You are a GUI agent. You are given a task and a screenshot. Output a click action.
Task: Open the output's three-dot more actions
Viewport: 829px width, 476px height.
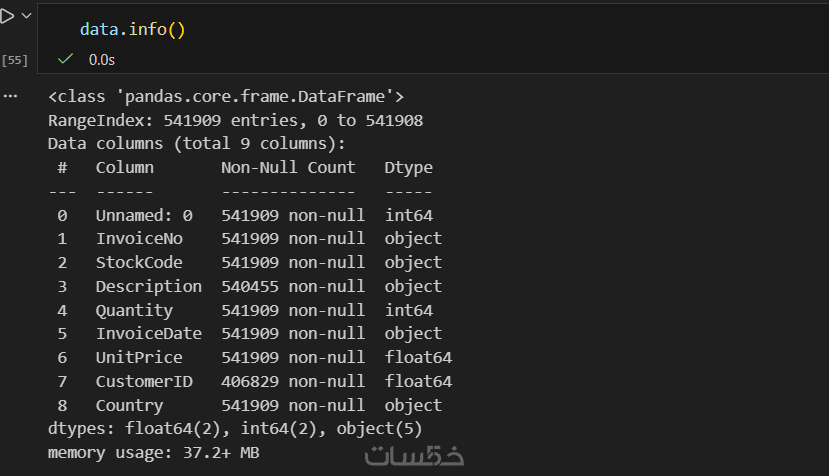tap(11, 97)
